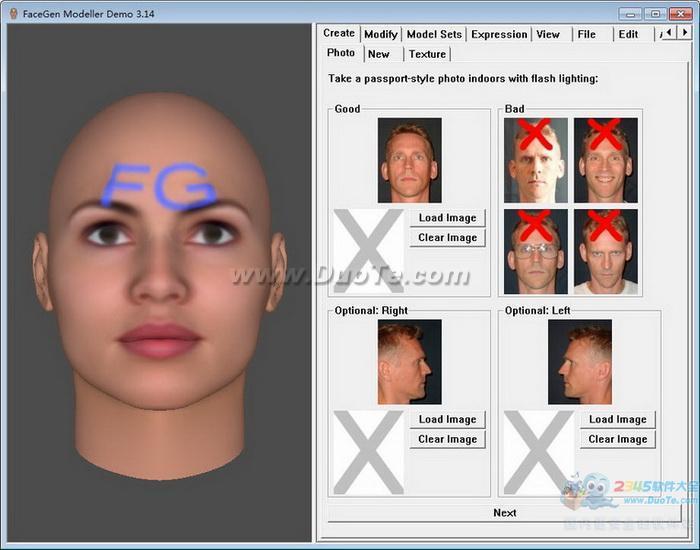Viewport: 700px width, 550px height.
Task: Click the passport-style photo instruction text
Action: click(463, 79)
